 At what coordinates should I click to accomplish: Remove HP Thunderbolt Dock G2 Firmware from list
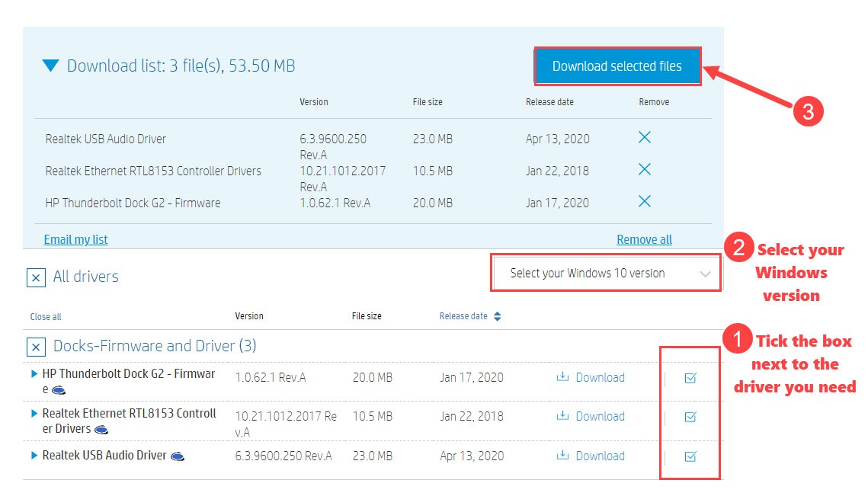(x=644, y=201)
